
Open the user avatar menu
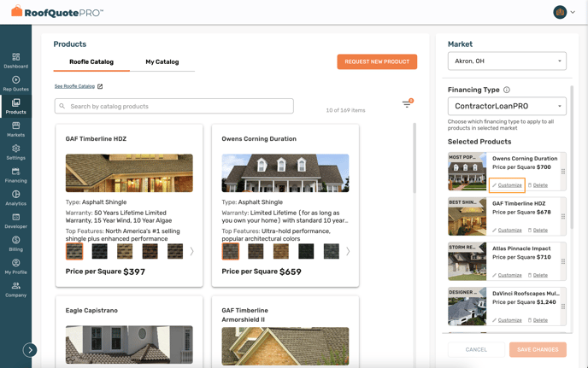coord(560,12)
